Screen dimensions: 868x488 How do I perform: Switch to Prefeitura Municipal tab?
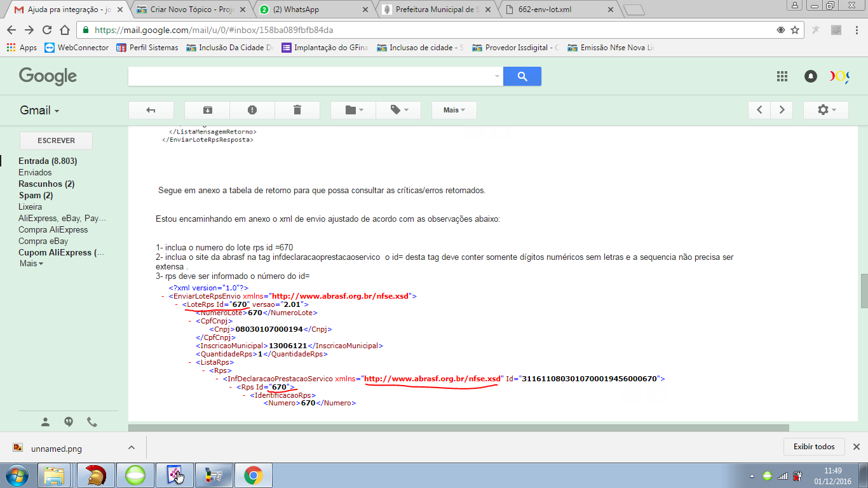(437, 10)
